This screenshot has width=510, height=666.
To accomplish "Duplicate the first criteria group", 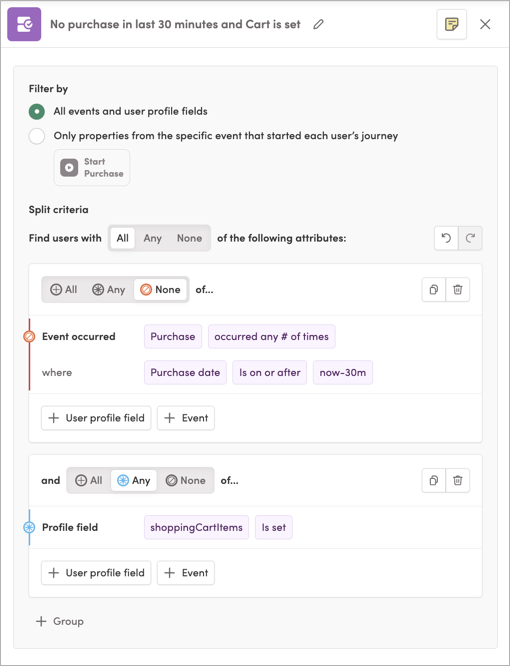I will pos(434,290).
